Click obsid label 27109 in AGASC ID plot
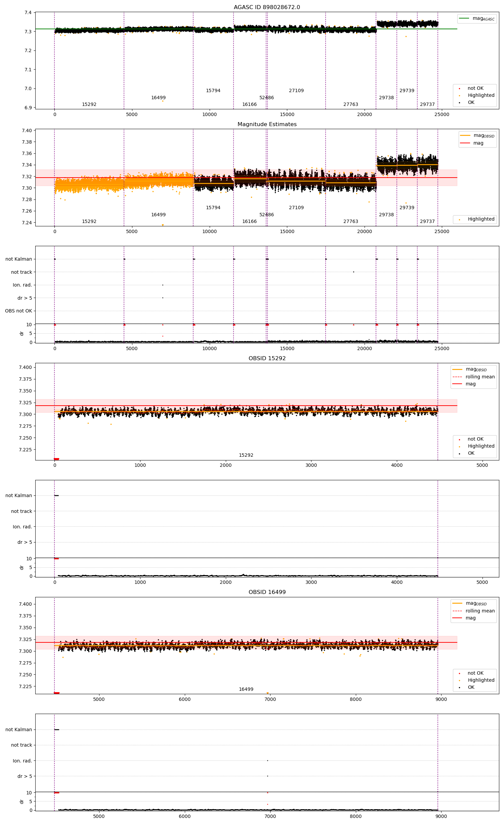The height and width of the screenshot is (824, 504). (x=296, y=90)
